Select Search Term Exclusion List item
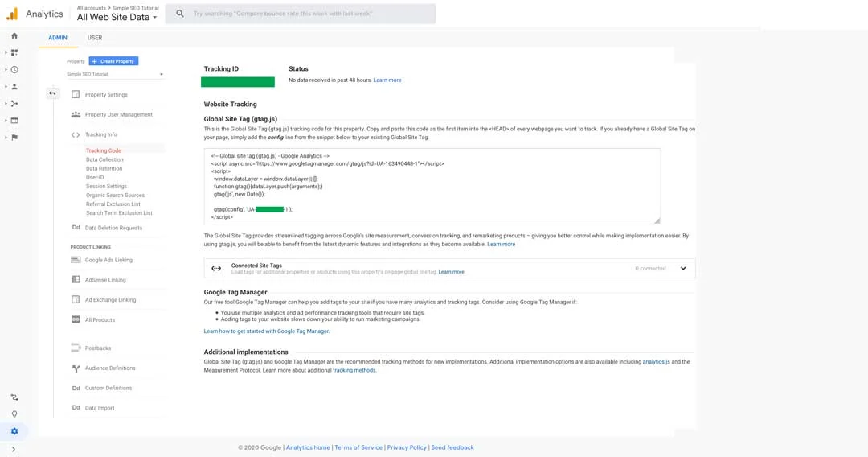The image size is (868, 457). pos(119,212)
